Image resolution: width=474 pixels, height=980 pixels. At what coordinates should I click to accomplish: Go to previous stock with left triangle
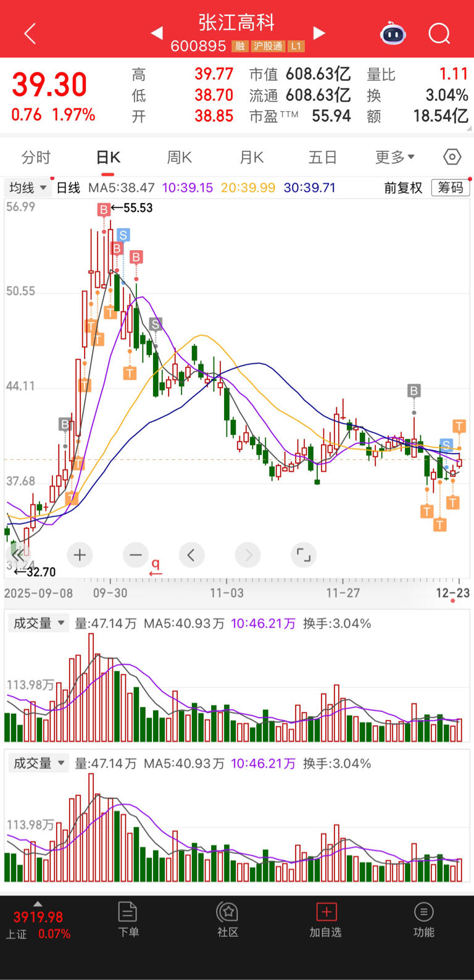(x=157, y=33)
